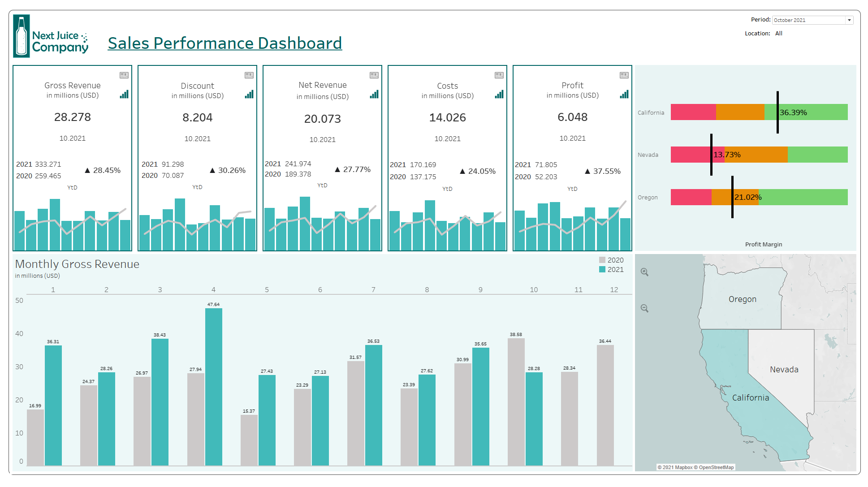868x487 pixels.
Task: Zoom in on the map
Action: (644, 272)
